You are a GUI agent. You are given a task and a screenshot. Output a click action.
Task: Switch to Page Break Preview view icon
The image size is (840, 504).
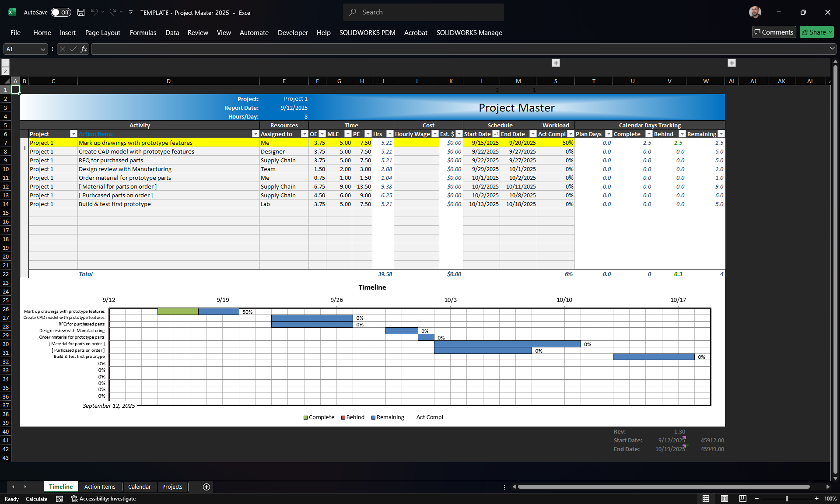[x=742, y=499]
